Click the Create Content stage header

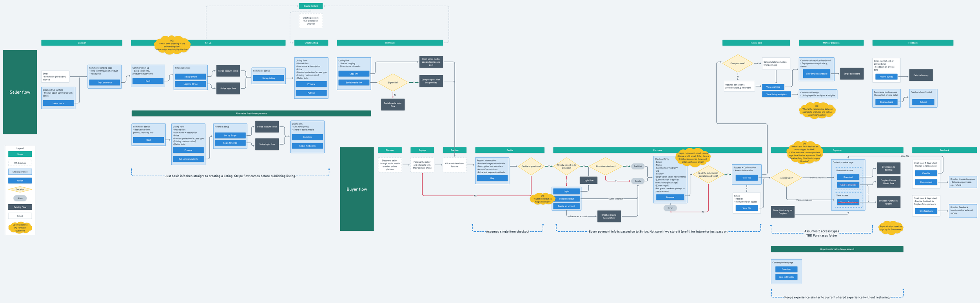coord(311,6)
